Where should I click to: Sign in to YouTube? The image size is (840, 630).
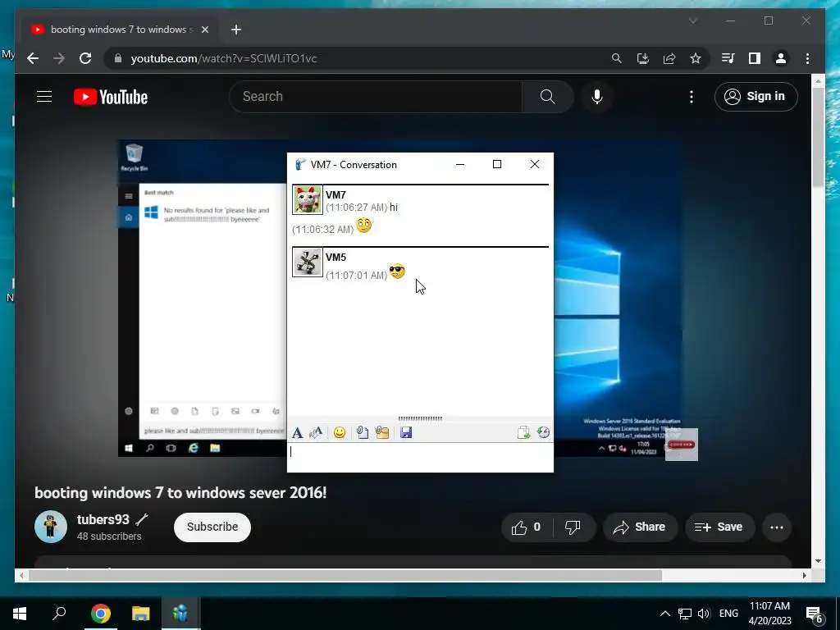pyautogui.click(x=756, y=97)
